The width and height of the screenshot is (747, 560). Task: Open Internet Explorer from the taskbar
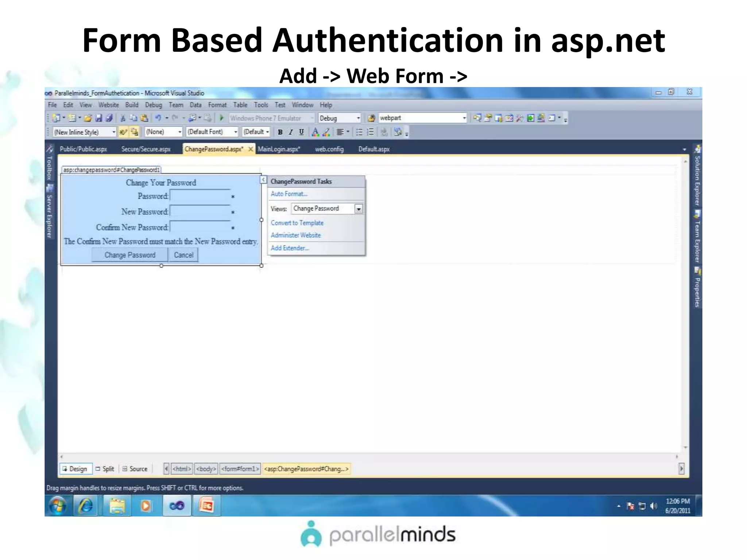[86, 506]
